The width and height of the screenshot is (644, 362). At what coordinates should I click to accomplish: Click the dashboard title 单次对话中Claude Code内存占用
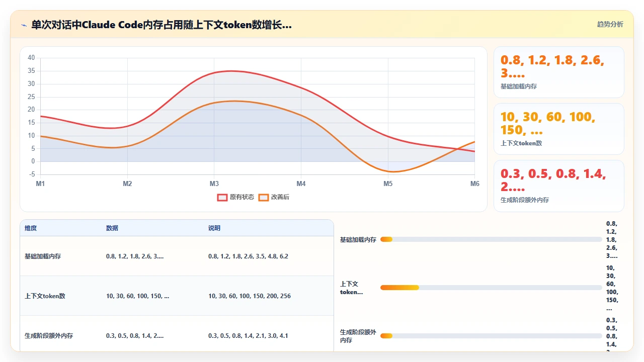(x=161, y=25)
